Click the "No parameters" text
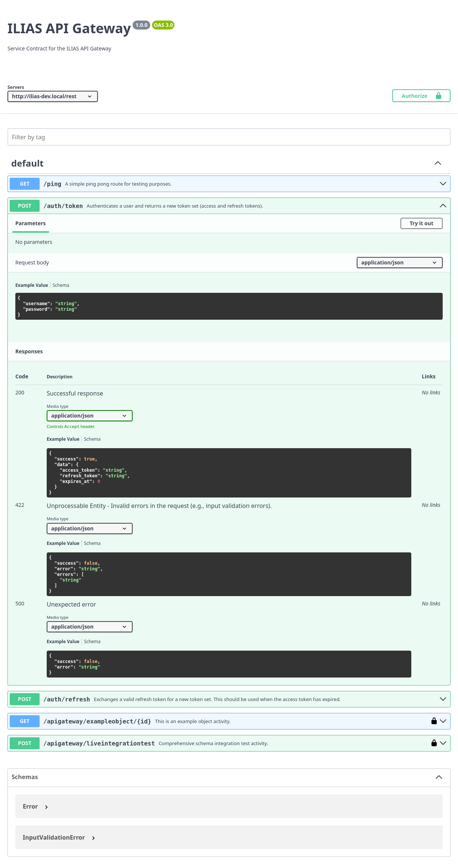Screen dimensions: 458x868 pos(34,242)
